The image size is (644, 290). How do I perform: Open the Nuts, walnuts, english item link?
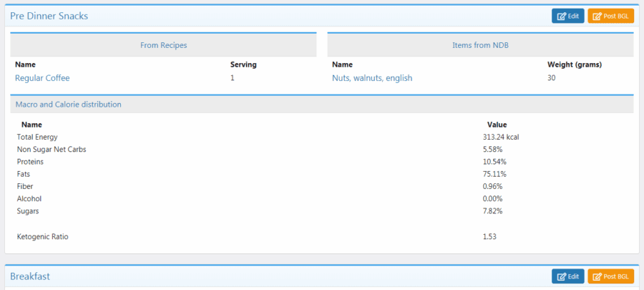[x=372, y=78]
